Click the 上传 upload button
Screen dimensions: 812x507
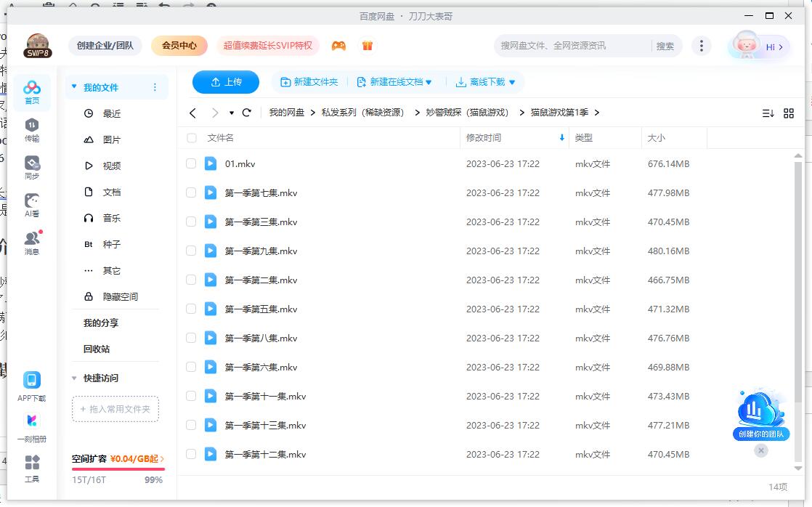click(x=225, y=81)
